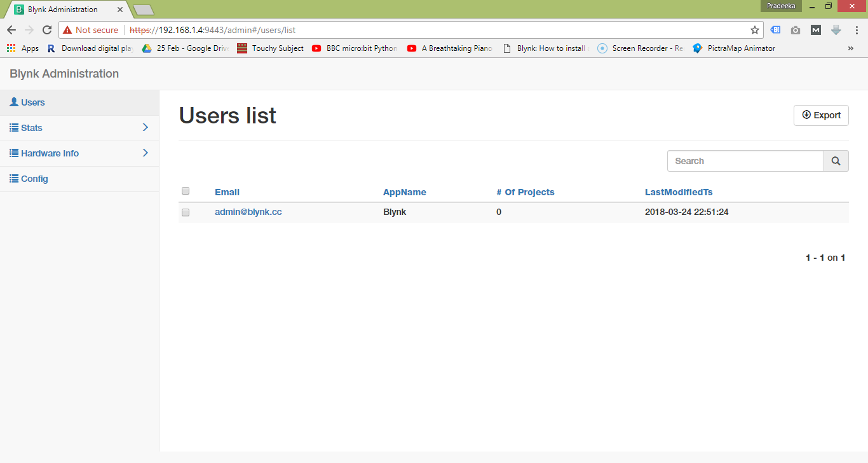Viewport: 868px width, 463px height.
Task: Open the Chrome menu three dots
Action: click(x=856, y=30)
